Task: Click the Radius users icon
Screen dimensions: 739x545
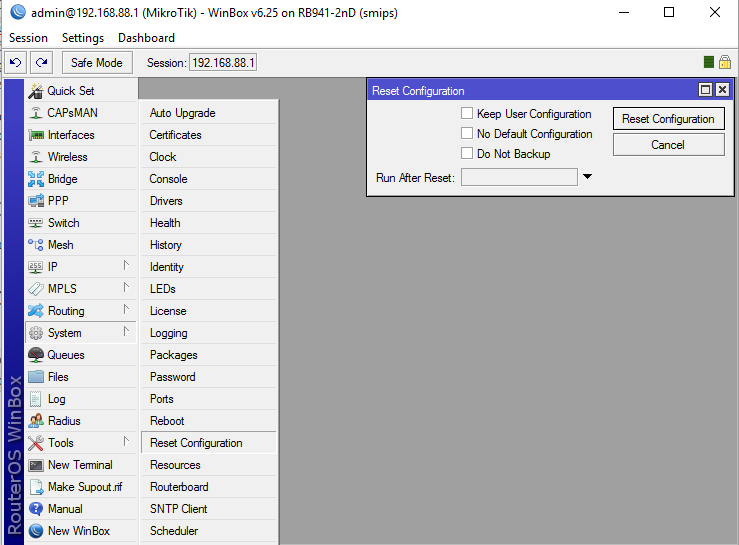Action: pyautogui.click(x=36, y=421)
